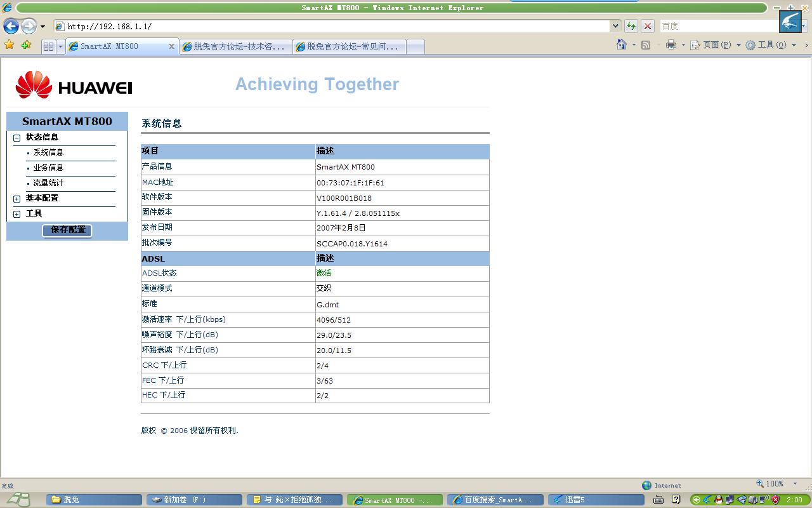This screenshot has height=508, width=812.
Task: Click the 百度 search box
Action: pyautogui.click(x=719, y=26)
